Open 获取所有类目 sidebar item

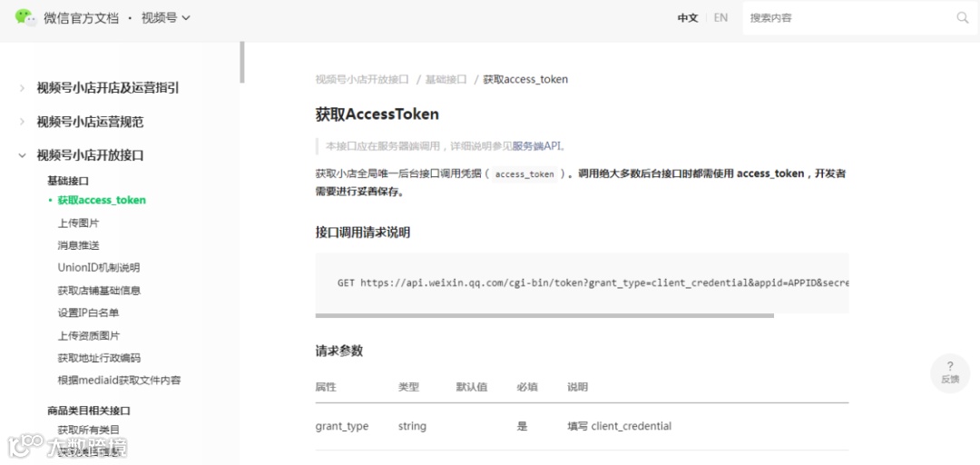tap(88, 430)
